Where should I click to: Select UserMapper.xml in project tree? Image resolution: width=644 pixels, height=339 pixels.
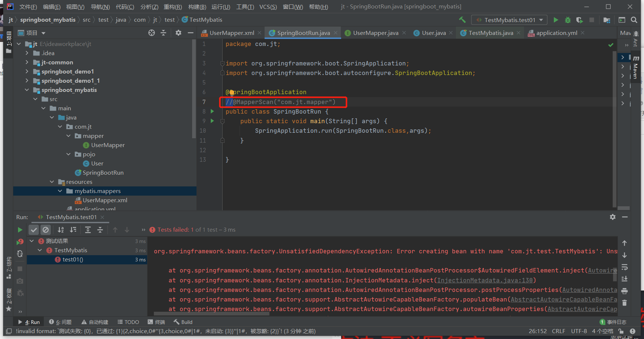tap(105, 200)
